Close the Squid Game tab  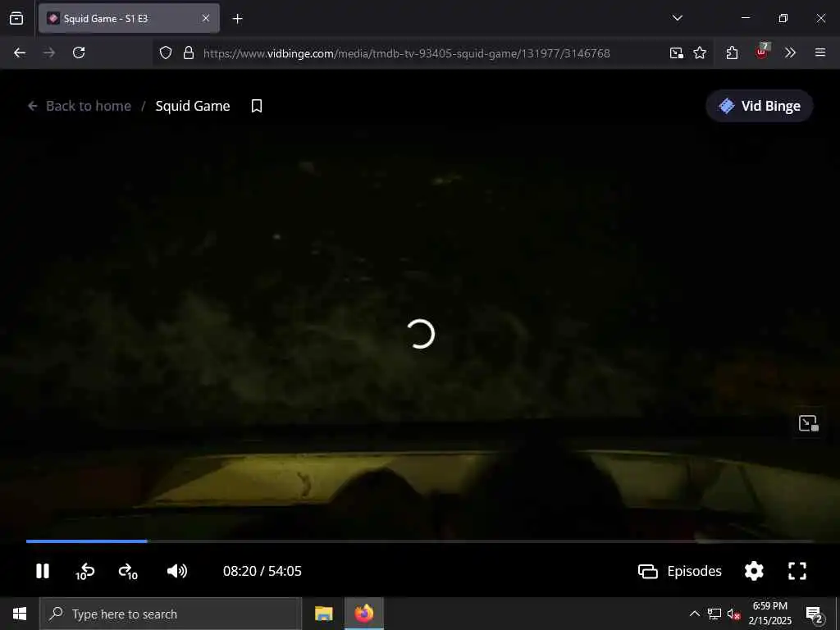tap(206, 18)
